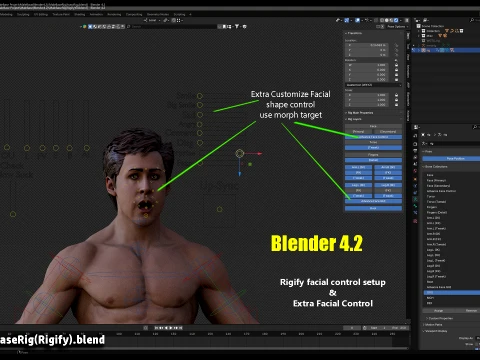Toggle the Torso rig layer button
Viewport: 480px width, 360px height.
[x=373, y=142]
